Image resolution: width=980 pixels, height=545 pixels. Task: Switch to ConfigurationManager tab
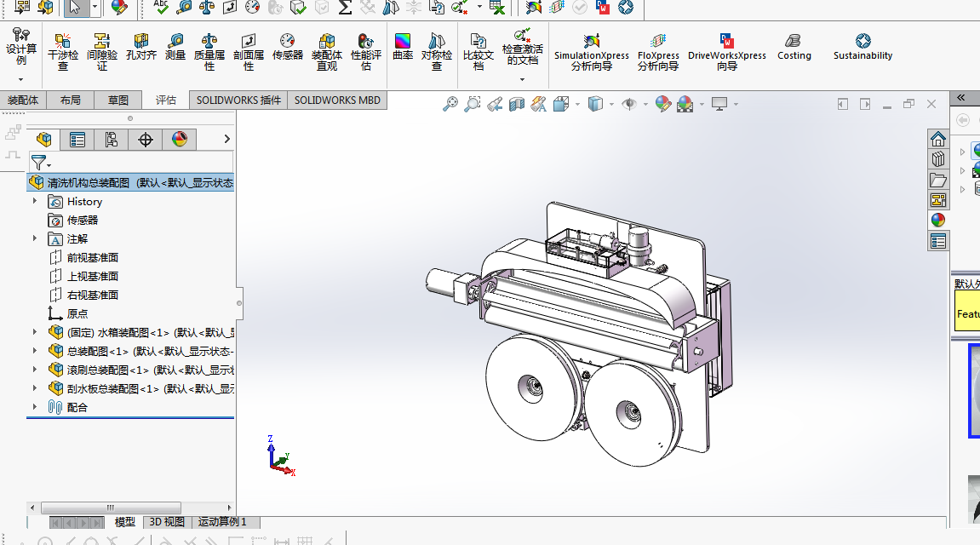pyautogui.click(x=112, y=140)
